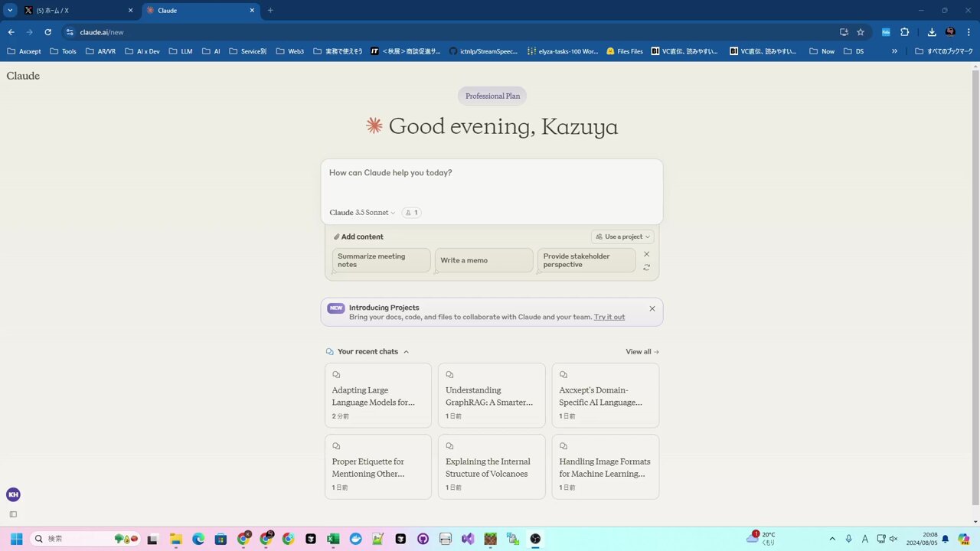Expand the hidden bookmarks overflow chevron
The image size is (980, 551).
tap(894, 51)
